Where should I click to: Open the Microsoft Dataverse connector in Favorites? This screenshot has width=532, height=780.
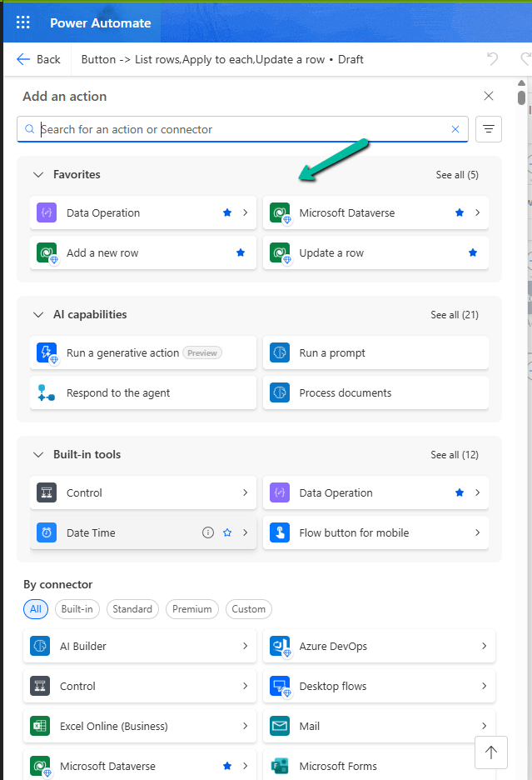358,212
